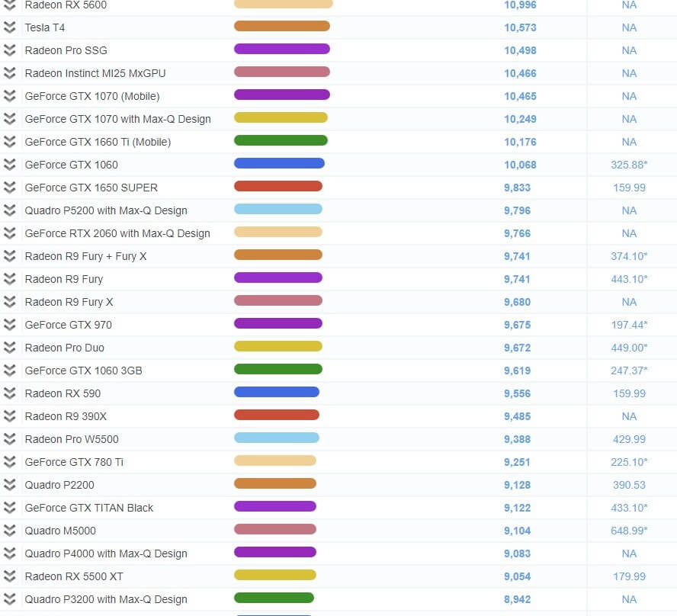
Task: Open the Radeon R9 Fury link
Action: [64, 279]
